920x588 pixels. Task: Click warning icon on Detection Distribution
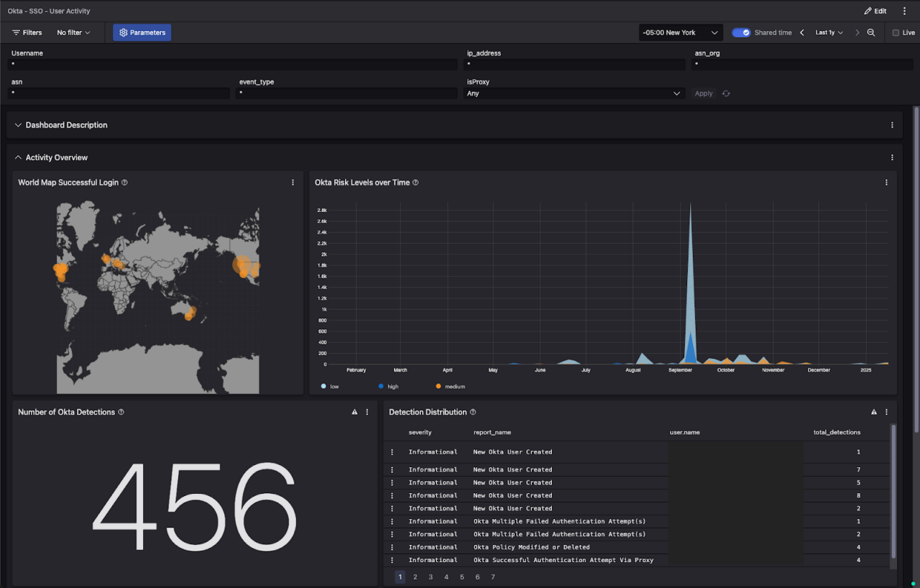(874, 412)
